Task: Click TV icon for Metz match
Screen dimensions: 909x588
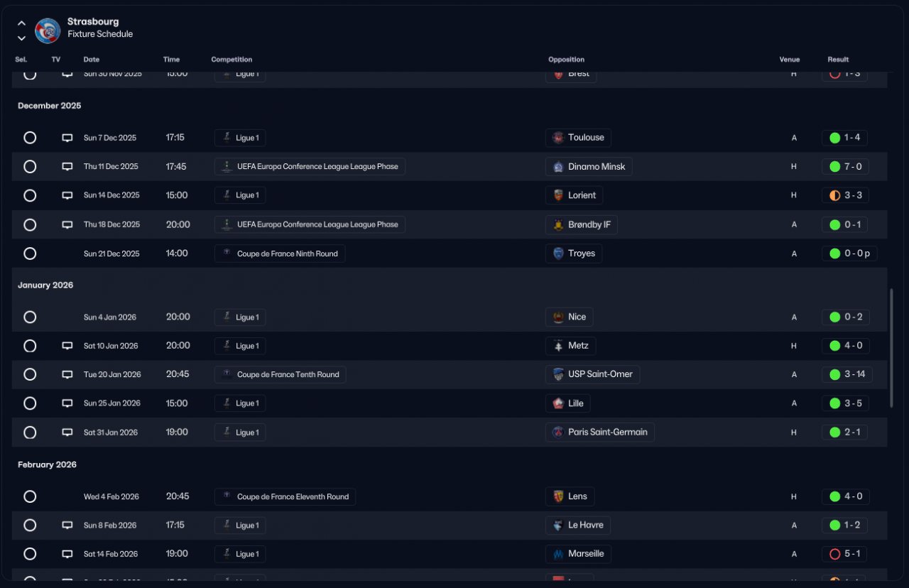Action: (67, 346)
